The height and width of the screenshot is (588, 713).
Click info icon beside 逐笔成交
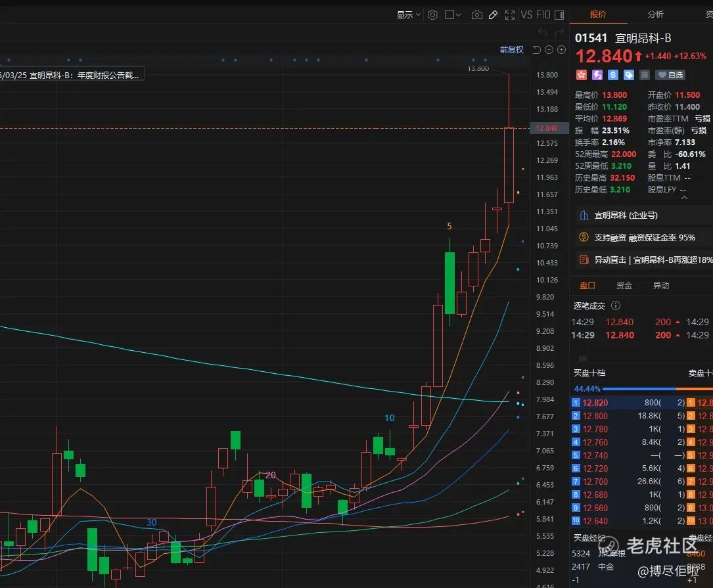pyautogui.click(x=616, y=305)
